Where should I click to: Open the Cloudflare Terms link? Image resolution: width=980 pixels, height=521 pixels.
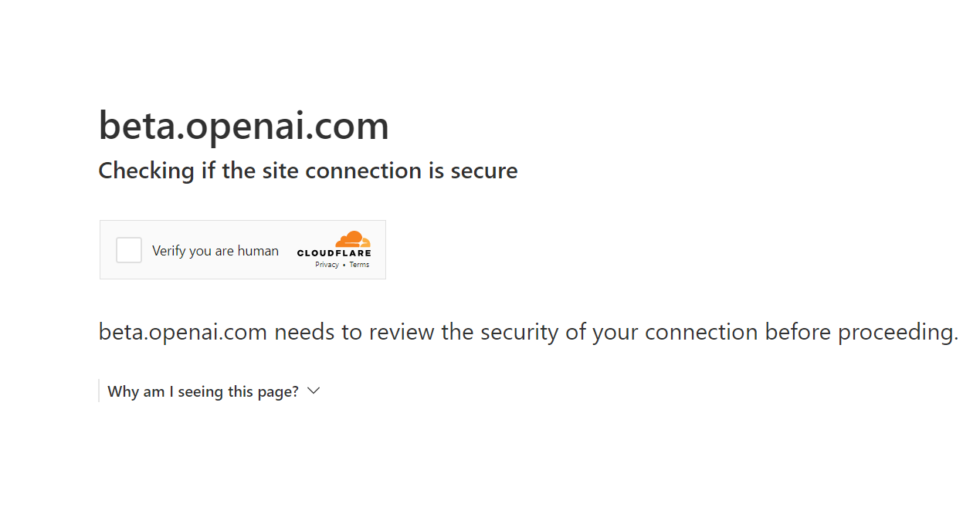click(x=359, y=265)
